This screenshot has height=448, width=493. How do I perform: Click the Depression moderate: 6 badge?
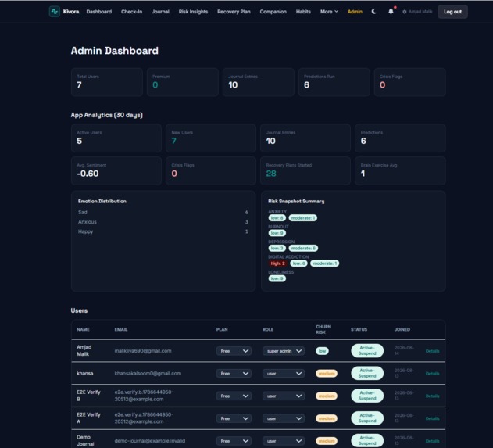point(303,248)
